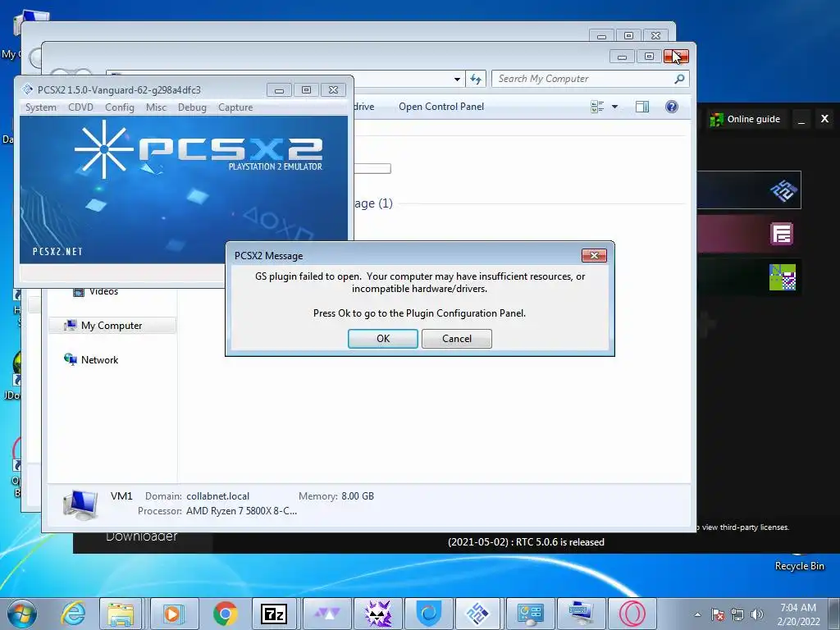Click the VM1 computer icon in details pane

click(81, 504)
